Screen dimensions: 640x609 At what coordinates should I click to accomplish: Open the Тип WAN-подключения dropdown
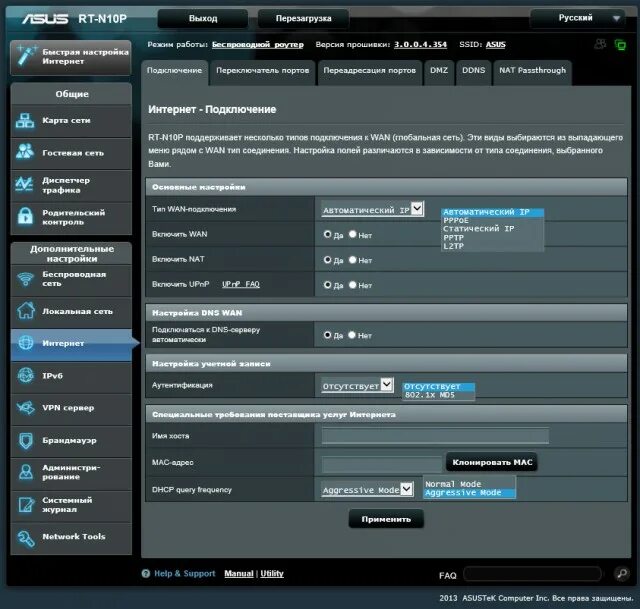tap(372, 209)
